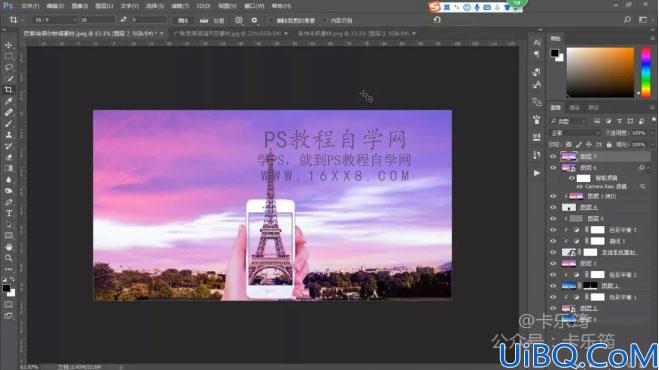
Task: Select the Quick Selection tool
Action: (x=8, y=79)
